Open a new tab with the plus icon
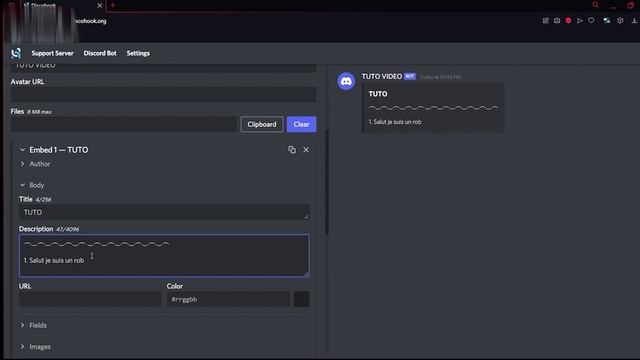640x360 pixels. coord(113,5)
